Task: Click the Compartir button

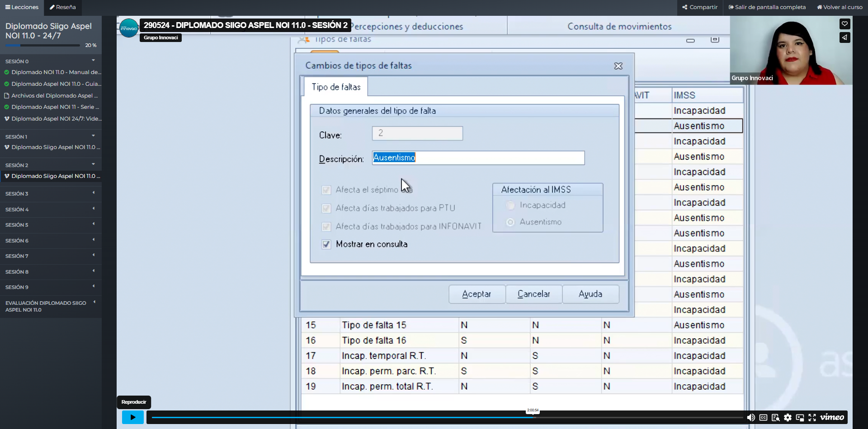Action: point(700,7)
